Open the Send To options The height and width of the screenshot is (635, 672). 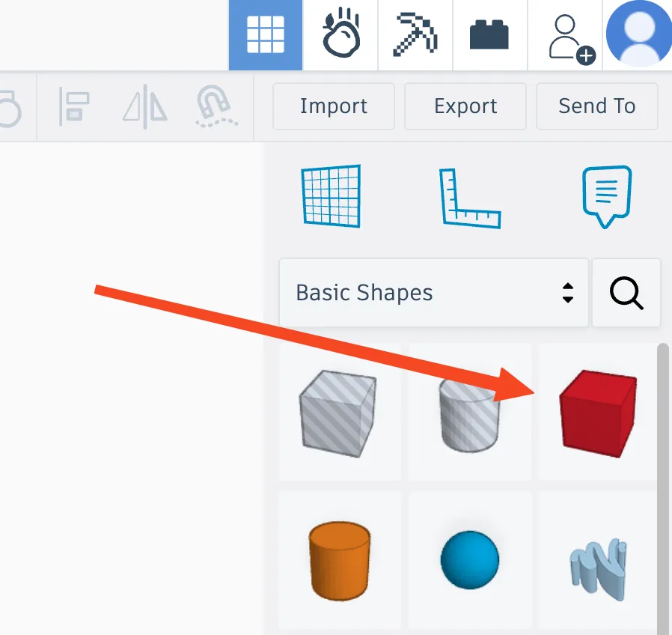pyautogui.click(x=597, y=106)
